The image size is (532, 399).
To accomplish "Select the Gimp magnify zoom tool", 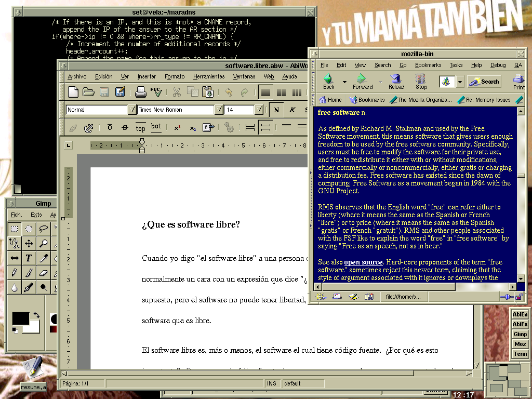I will click(x=43, y=243).
